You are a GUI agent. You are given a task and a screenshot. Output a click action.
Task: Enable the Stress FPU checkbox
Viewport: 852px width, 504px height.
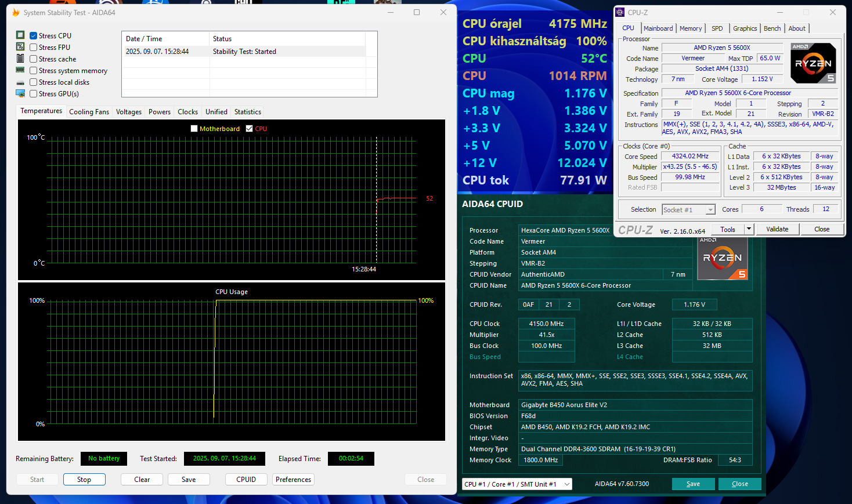34,48
